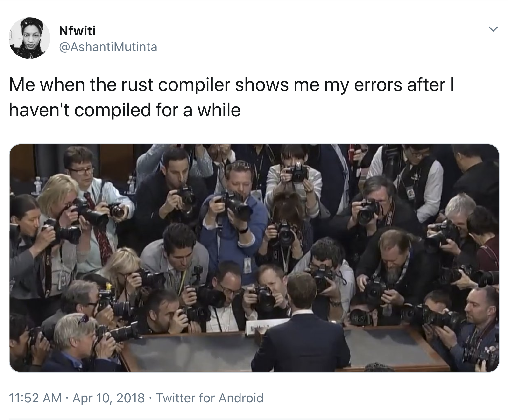
Task: Click the Apr 10, 2018 date
Action: click(x=108, y=398)
